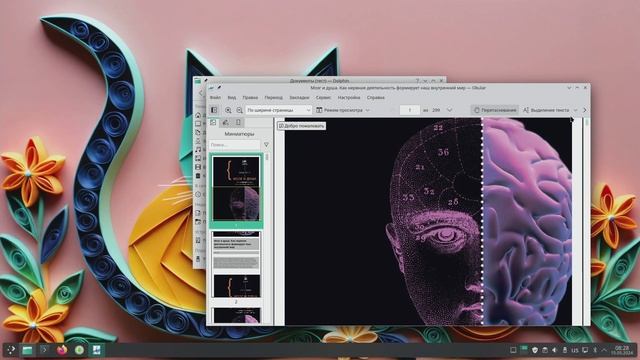
Task: Click the clipboard tray icon
Action: [x=544, y=350]
